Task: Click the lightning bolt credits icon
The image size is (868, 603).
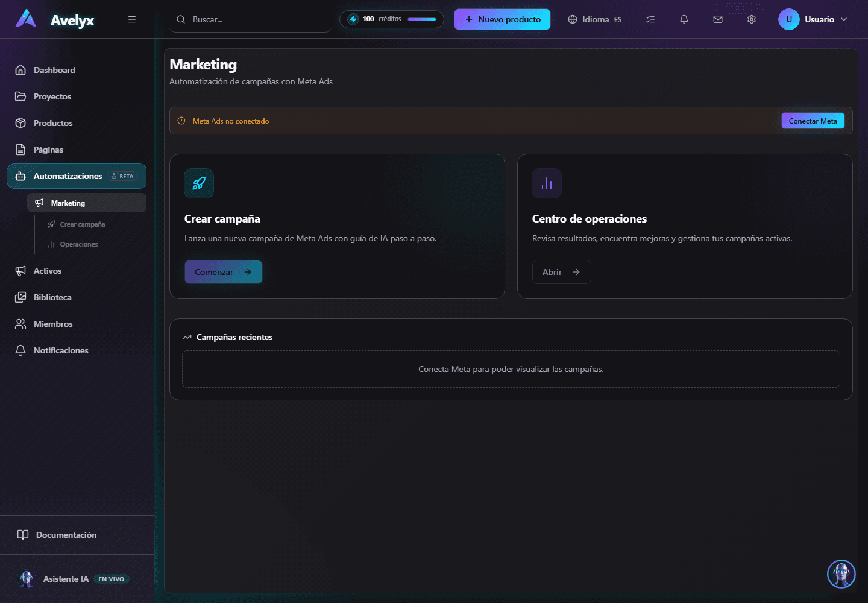Action: (x=353, y=19)
